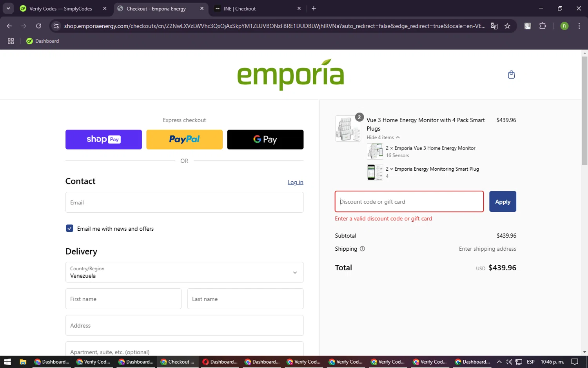The width and height of the screenshot is (588, 368).
Task: Bookmark this page with star icon
Action: pyautogui.click(x=507, y=26)
